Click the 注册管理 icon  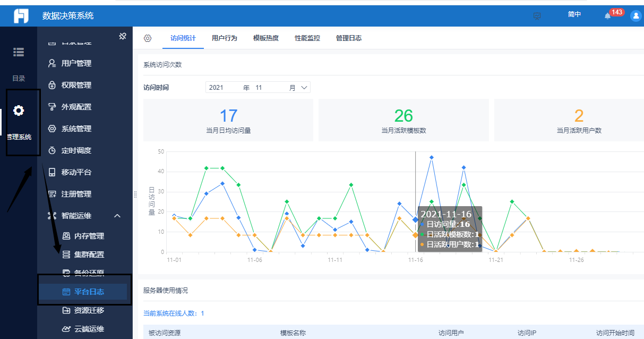[x=52, y=194]
